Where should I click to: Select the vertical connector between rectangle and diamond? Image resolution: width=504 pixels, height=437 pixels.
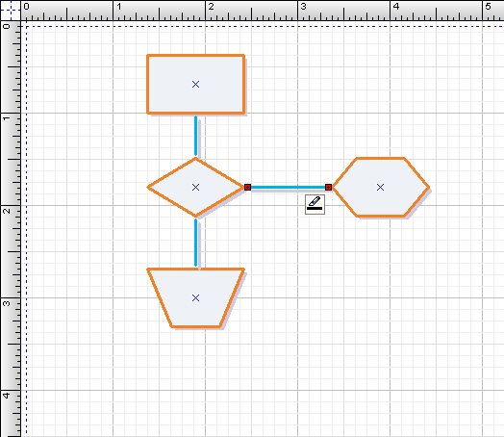(x=196, y=136)
